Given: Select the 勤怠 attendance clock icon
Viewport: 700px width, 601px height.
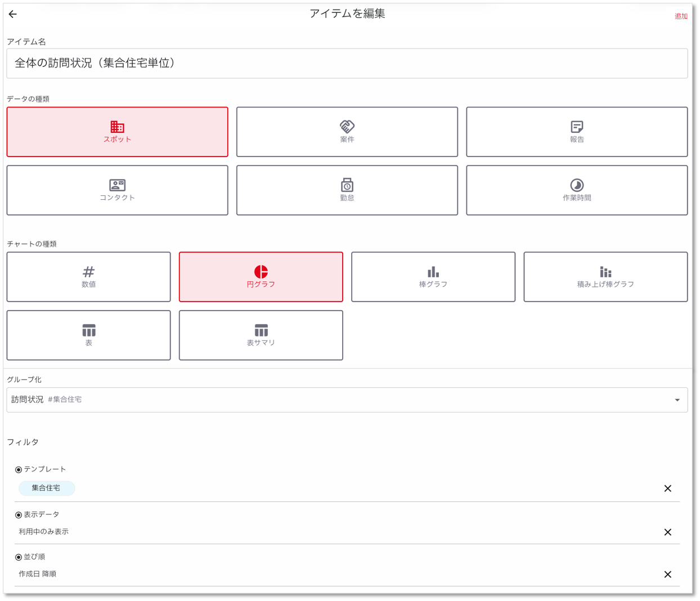Looking at the screenshot, I should (x=347, y=185).
